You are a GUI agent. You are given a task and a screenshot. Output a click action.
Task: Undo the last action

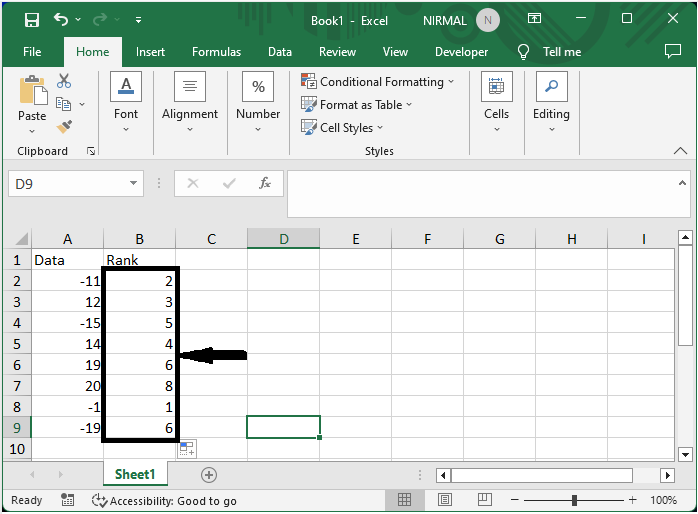(x=61, y=20)
